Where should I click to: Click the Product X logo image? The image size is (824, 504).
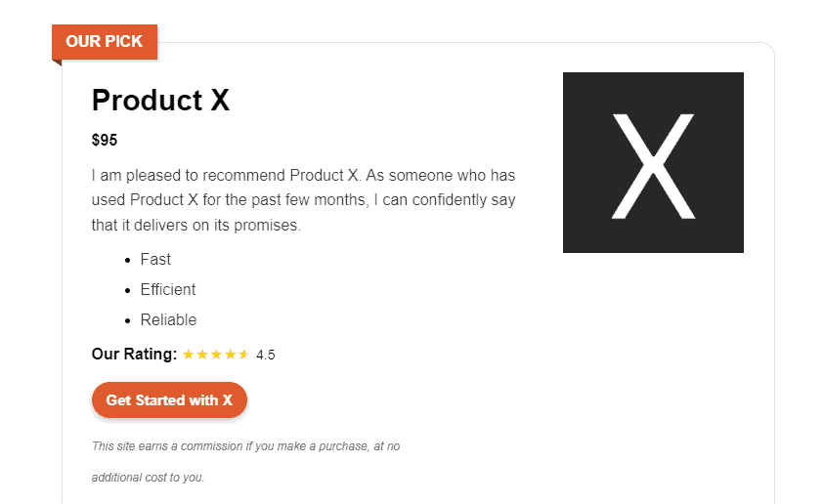coord(653,162)
